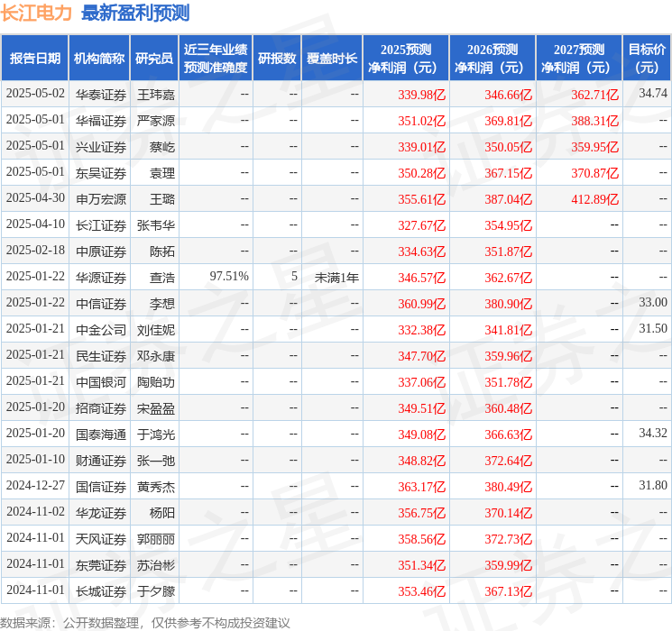Viewport: 672px width, 631px height.
Task: Select the 近三年业绩预测准确度 column header
Action: (216, 59)
